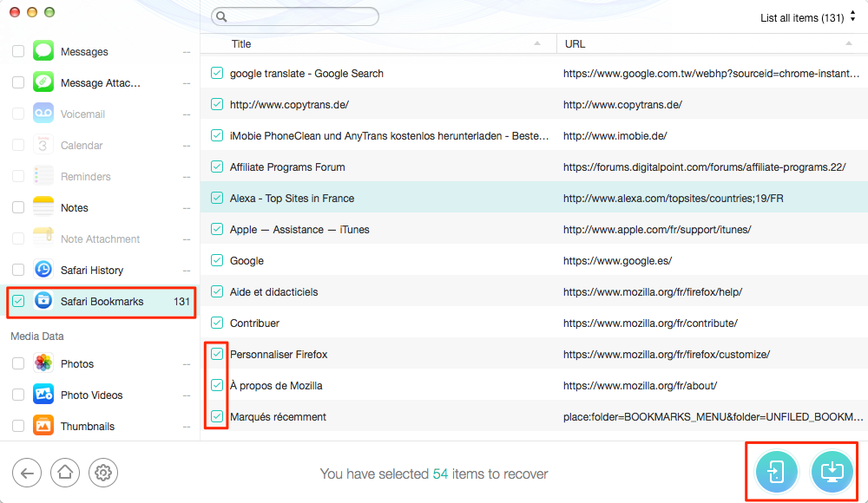868x503 pixels.
Task: Uncheck the Aide et didacticiels checkbox
Action: [x=217, y=291]
